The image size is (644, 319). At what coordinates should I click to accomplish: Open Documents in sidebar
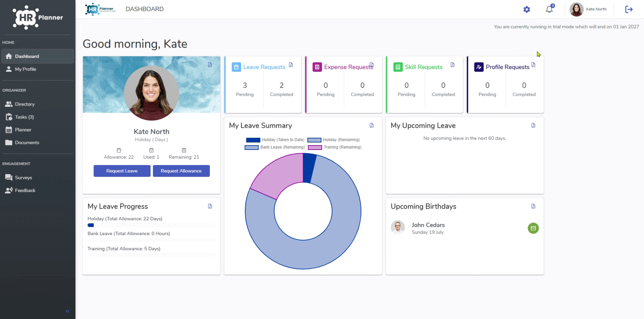tap(38, 143)
